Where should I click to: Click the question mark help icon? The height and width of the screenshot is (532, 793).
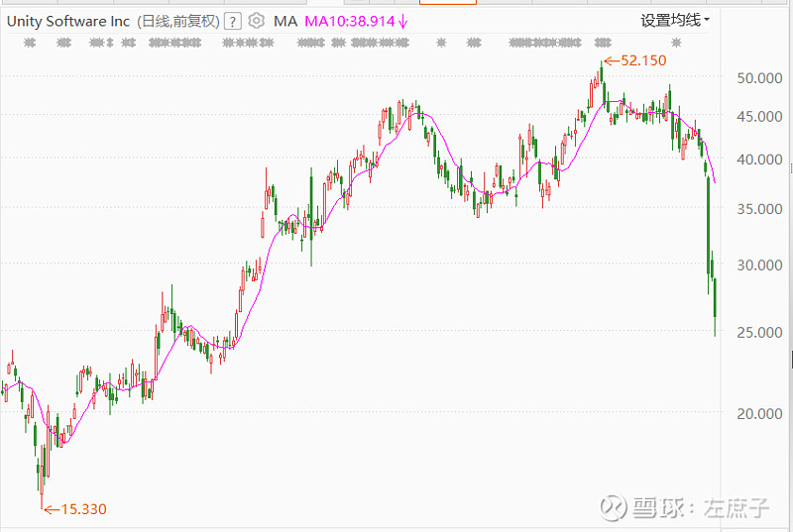233,22
